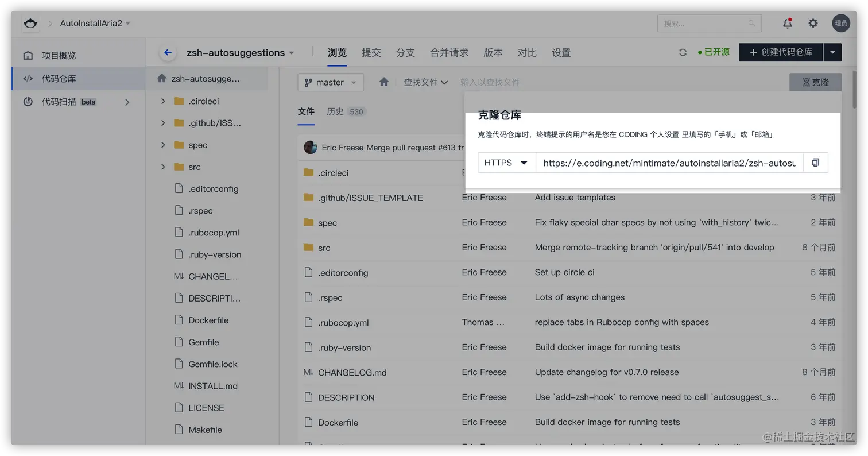Open the 查找文件 dropdown
Image resolution: width=868 pixels, height=456 pixels.
click(425, 82)
